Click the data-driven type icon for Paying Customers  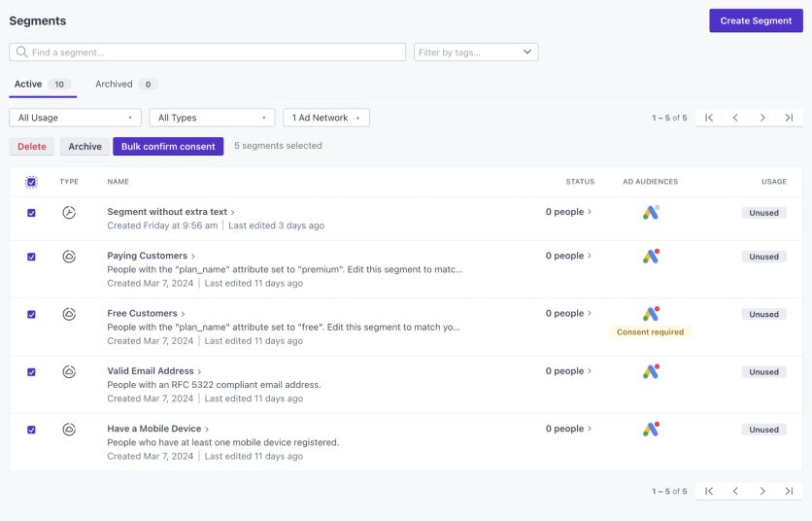69,256
